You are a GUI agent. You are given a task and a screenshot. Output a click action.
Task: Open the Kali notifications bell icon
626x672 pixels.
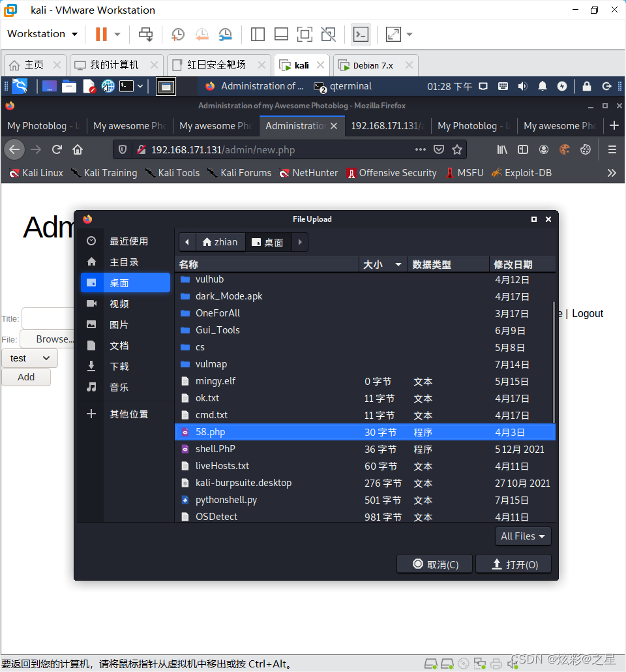pyautogui.click(x=543, y=86)
